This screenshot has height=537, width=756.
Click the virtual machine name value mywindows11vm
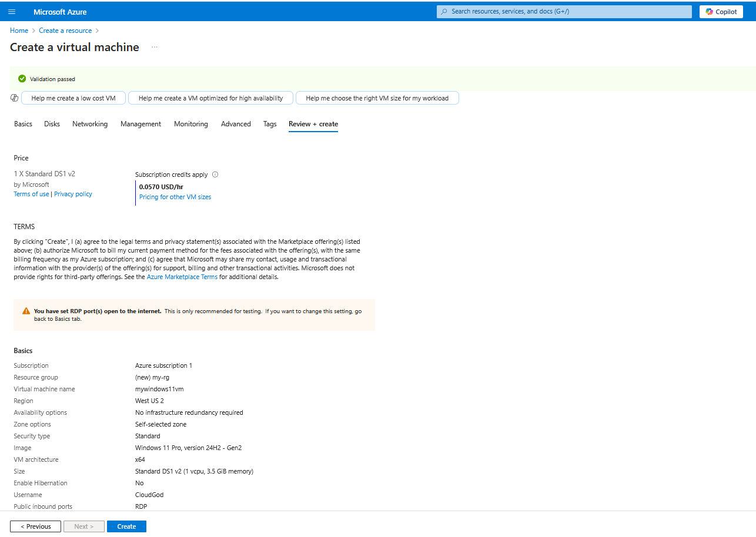pos(159,389)
